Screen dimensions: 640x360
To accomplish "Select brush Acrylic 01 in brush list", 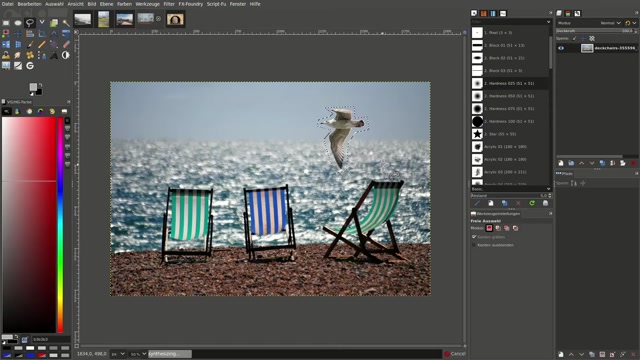I will pyautogui.click(x=510, y=147).
